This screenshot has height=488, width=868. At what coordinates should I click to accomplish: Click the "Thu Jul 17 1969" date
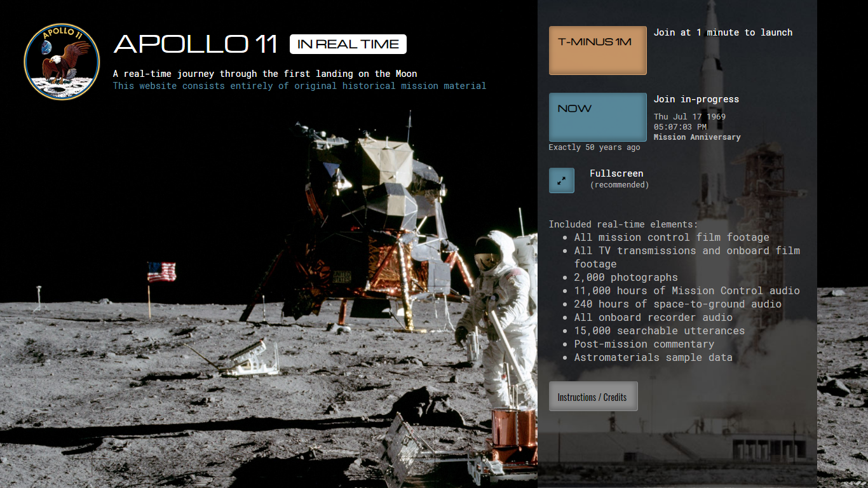coord(689,117)
